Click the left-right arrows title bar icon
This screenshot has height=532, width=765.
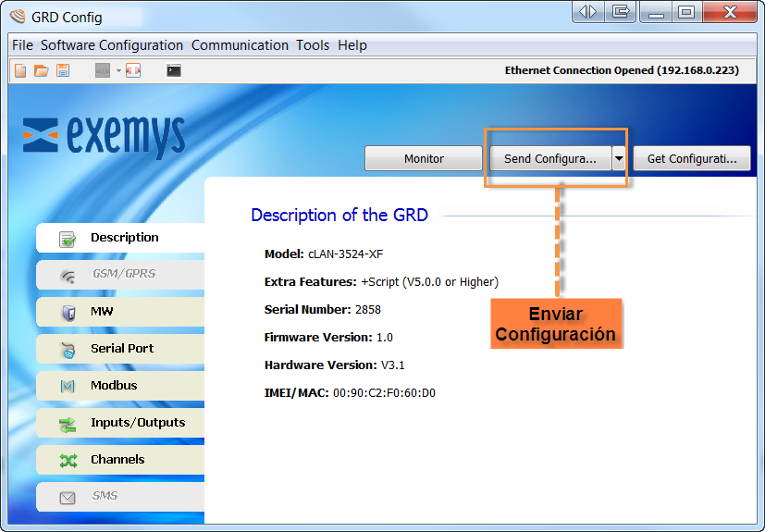pos(588,12)
